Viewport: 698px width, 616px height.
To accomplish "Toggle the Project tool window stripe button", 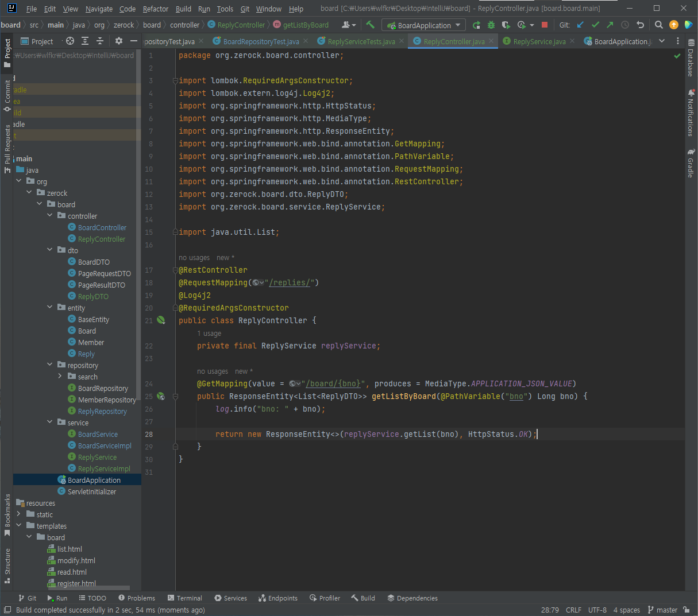I will [7, 52].
